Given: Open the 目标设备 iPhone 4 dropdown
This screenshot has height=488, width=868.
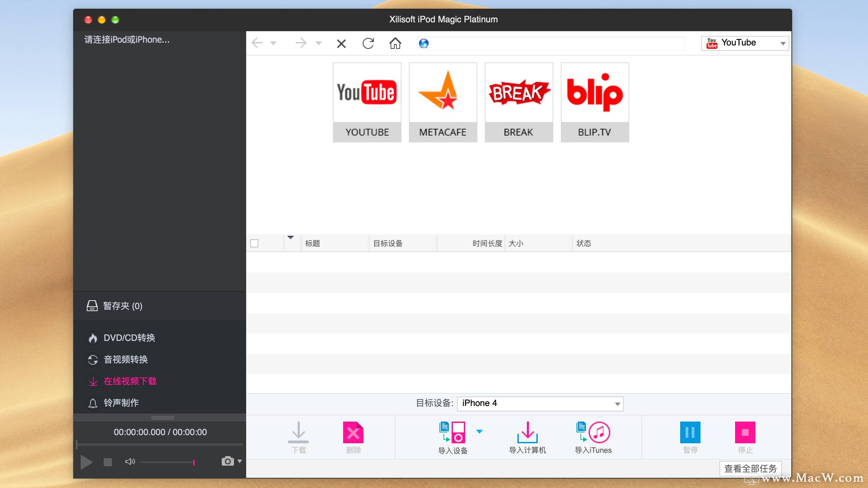Looking at the screenshot, I should coord(540,404).
